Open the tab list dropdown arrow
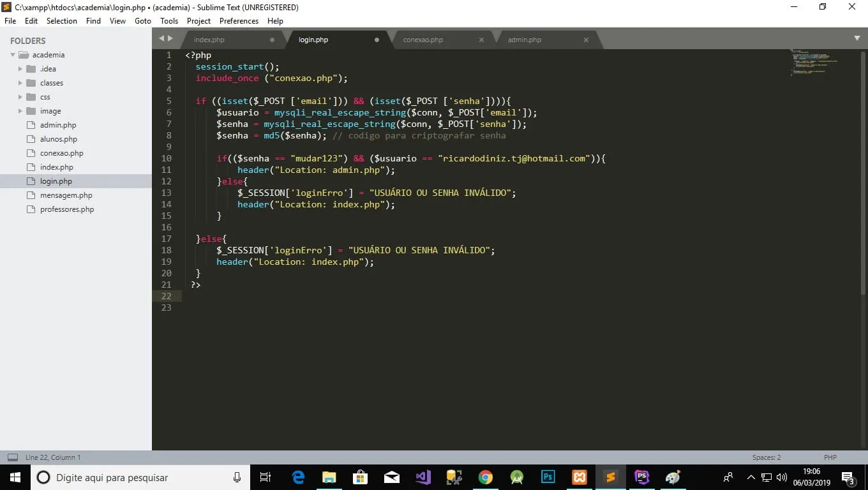Viewport: 868px width, 490px height. point(857,39)
